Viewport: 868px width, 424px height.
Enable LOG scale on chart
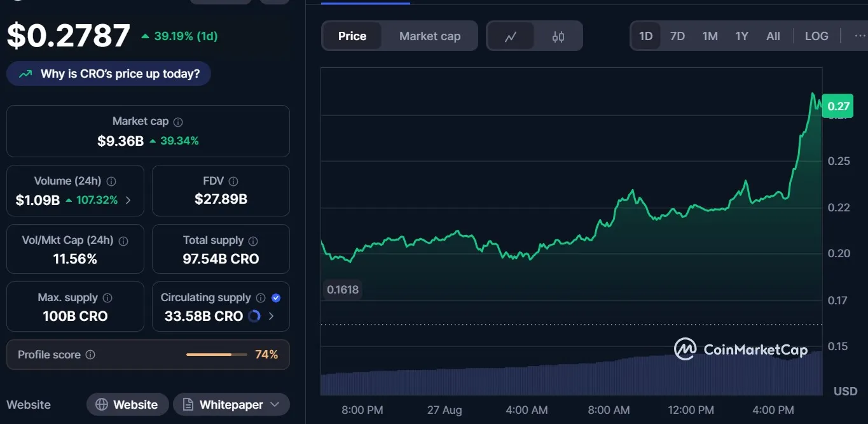pos(816,36)
